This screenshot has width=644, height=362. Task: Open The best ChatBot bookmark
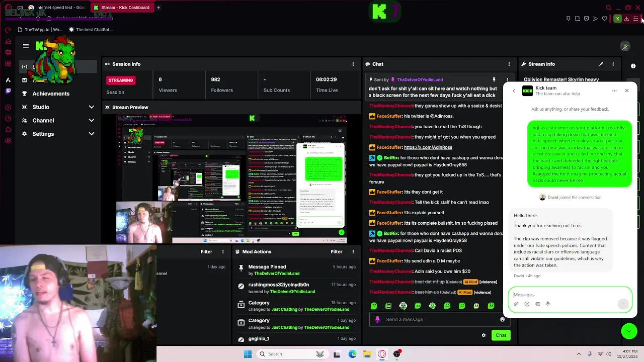(91, 30)
